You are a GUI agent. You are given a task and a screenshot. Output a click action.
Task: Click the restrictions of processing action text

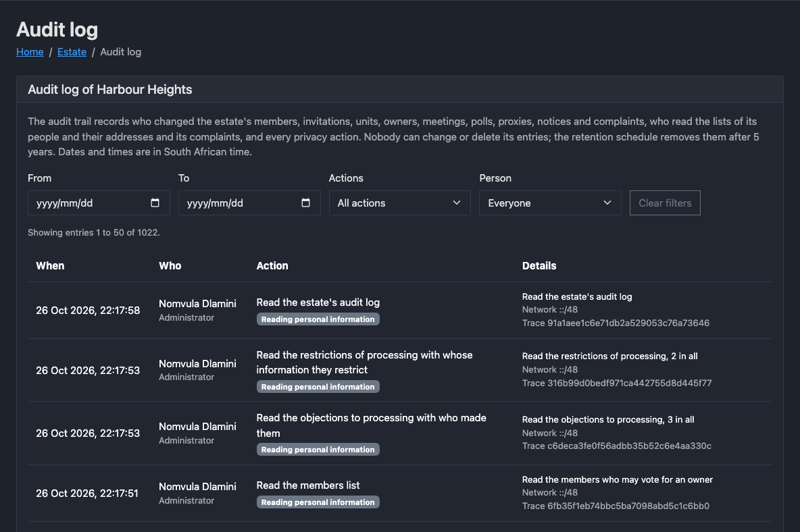tap(364, 363)
